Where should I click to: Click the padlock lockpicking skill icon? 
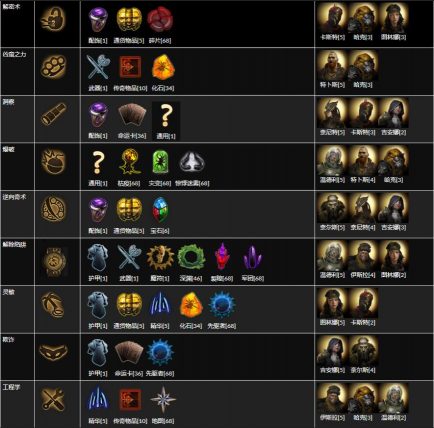pos(54,19)
